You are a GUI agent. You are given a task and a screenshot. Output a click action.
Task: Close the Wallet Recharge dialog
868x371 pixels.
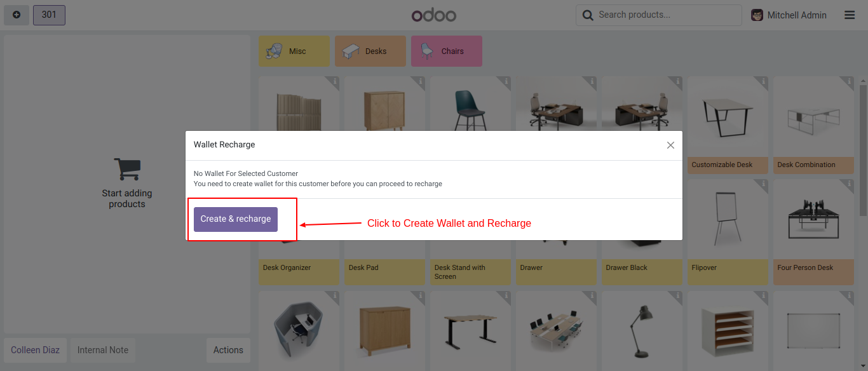pyautogui.click(x=670, y=145)
